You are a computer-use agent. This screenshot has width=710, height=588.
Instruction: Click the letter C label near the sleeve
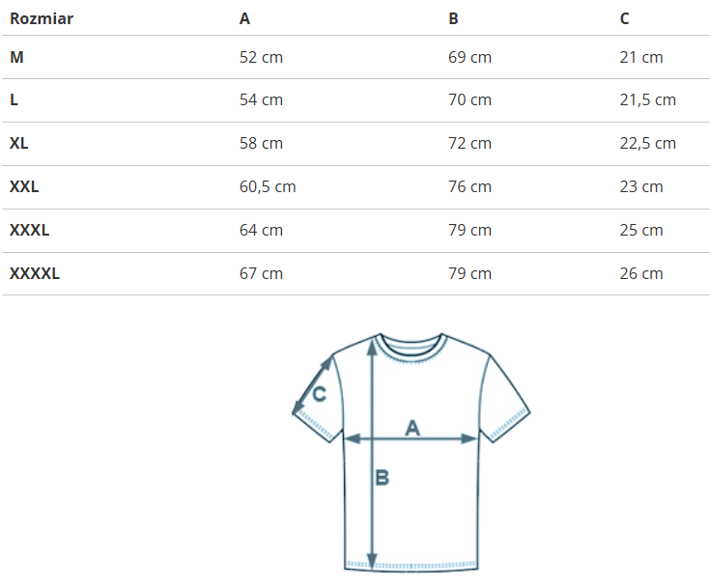(x=320, y=394)
